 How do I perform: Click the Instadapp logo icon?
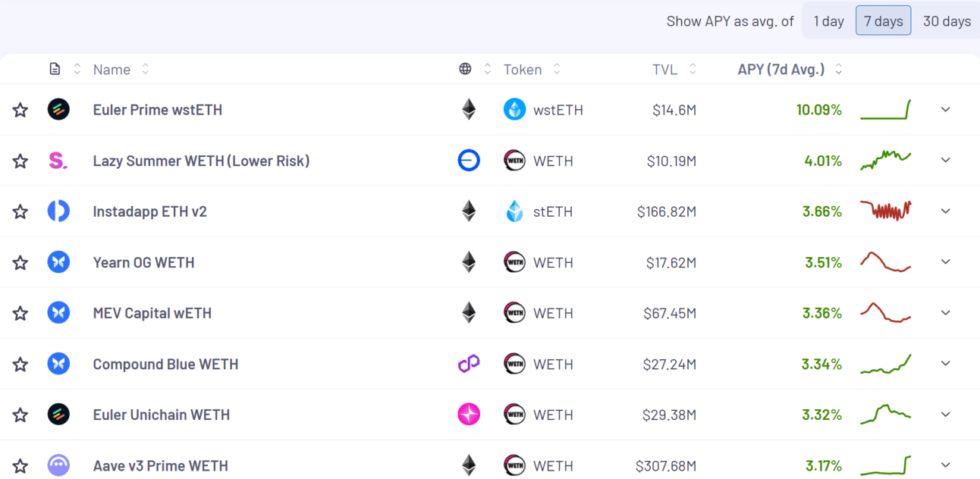click(x=58, y=211)
